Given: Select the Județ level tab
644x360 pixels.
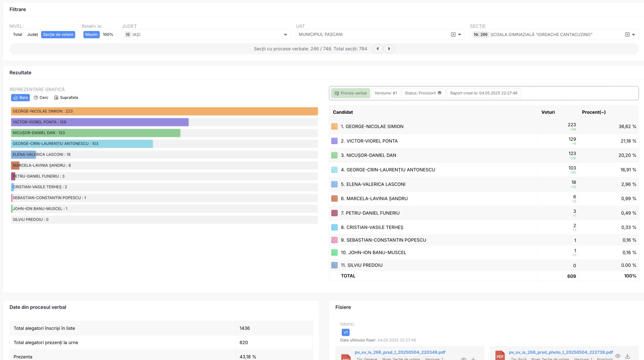Looking at the screenshot, I should coord(32,34).
